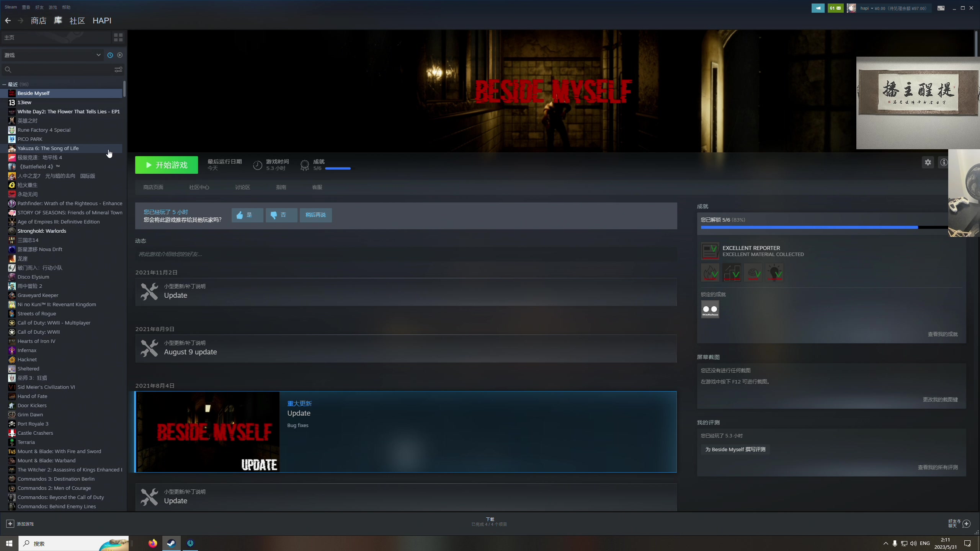This screenshot has height=551, width=980.
Task: Click the library sidebar scrollbar
Action: (124, 89)
